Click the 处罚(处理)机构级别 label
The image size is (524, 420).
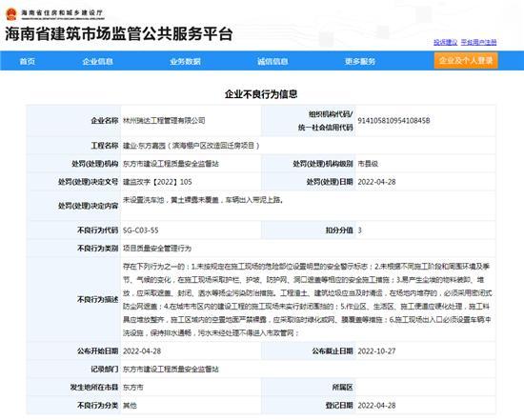[x=323, y=164]
